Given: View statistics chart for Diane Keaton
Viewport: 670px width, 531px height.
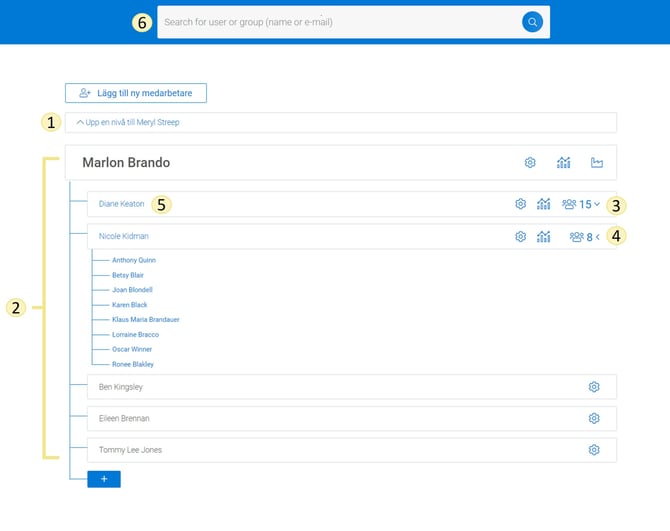Looking at the screenshot, I should pos(543,204).
